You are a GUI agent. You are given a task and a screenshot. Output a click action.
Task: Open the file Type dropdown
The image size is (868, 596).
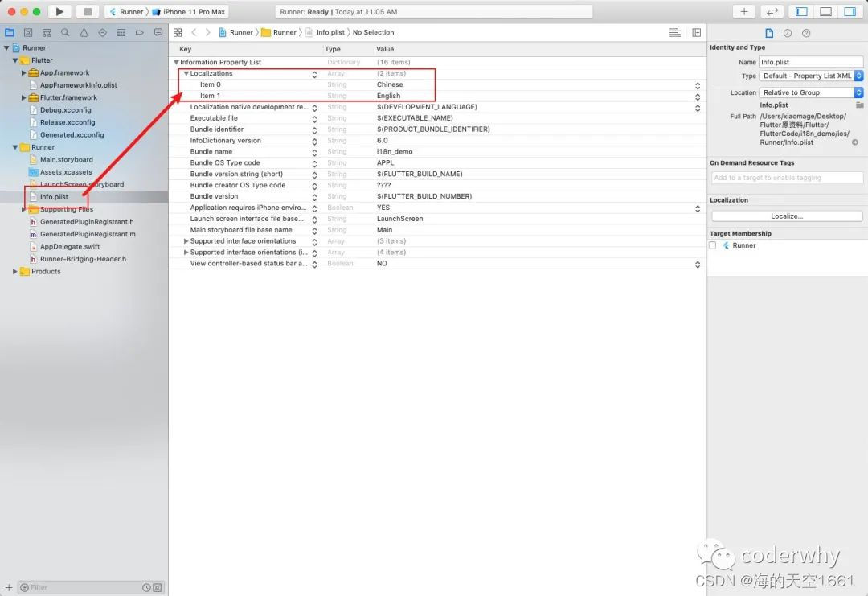point(811,76)
